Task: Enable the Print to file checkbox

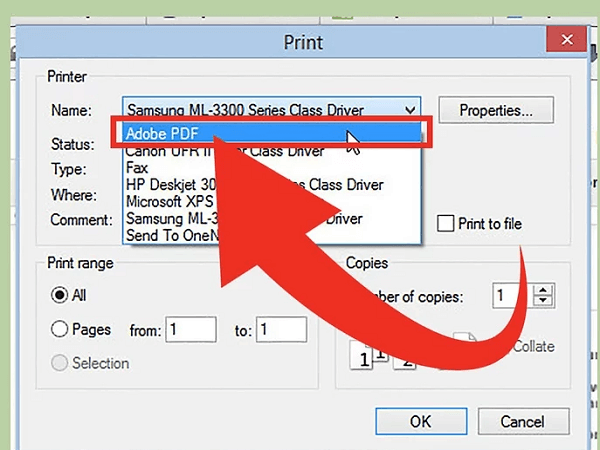Action: click(444, 224)
